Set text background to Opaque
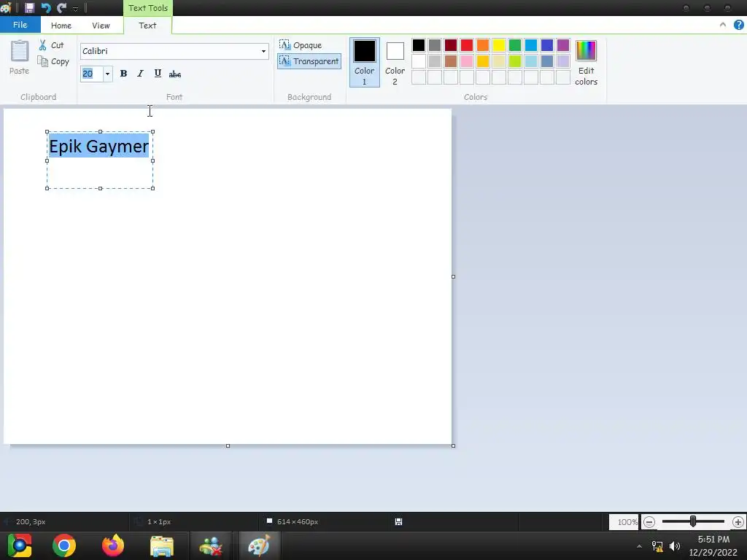 301,45
